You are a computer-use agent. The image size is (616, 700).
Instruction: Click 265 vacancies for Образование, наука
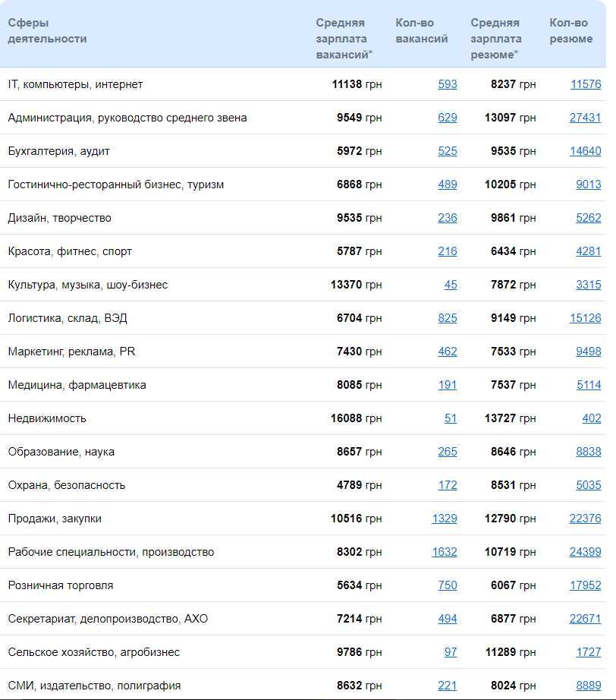tap(448, 452)
